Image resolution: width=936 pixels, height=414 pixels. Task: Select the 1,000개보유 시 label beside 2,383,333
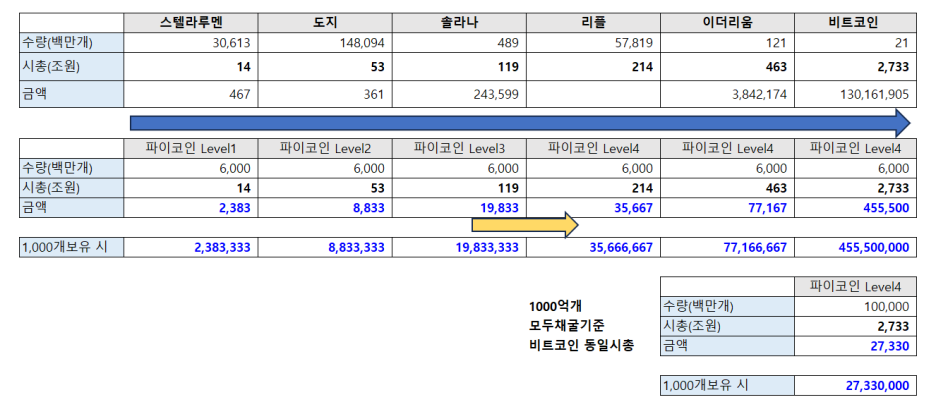(72, 247)
